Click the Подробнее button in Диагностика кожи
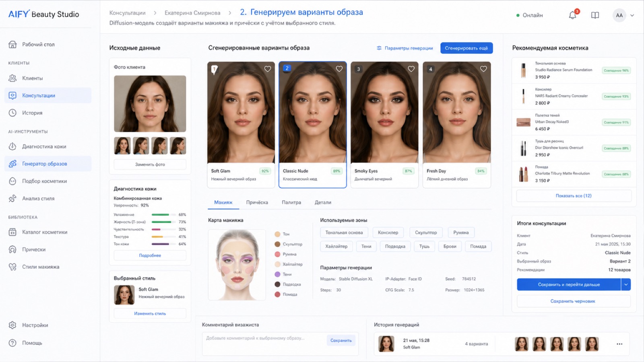Screen dimensions: 644x362 150,255
